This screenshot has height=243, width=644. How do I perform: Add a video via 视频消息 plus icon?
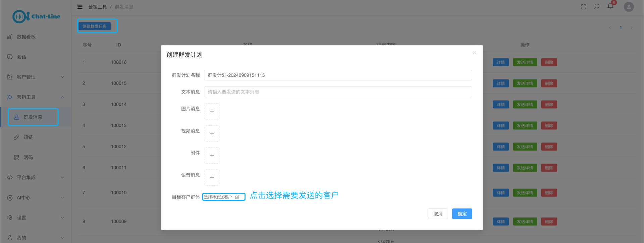click(212, 133)
